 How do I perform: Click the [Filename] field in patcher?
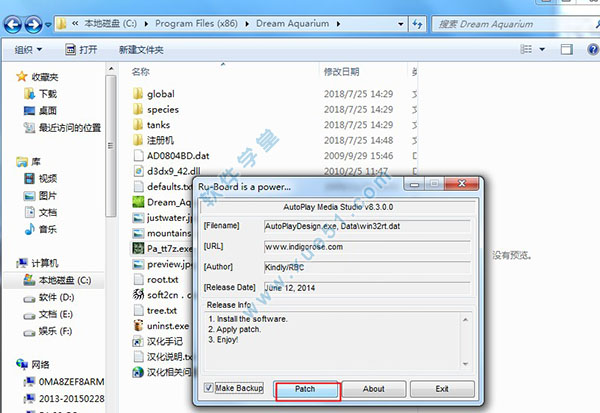[x=367, y=226]
